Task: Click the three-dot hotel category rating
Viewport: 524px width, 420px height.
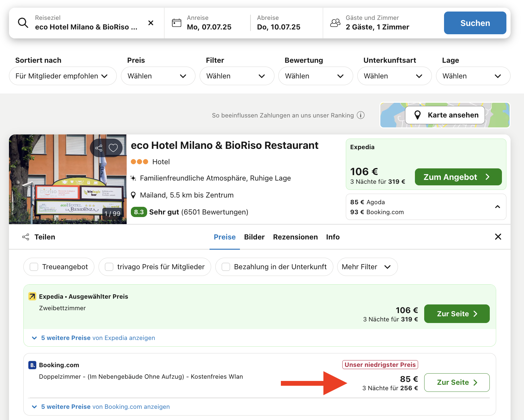Action: click(x=139, y=162)
